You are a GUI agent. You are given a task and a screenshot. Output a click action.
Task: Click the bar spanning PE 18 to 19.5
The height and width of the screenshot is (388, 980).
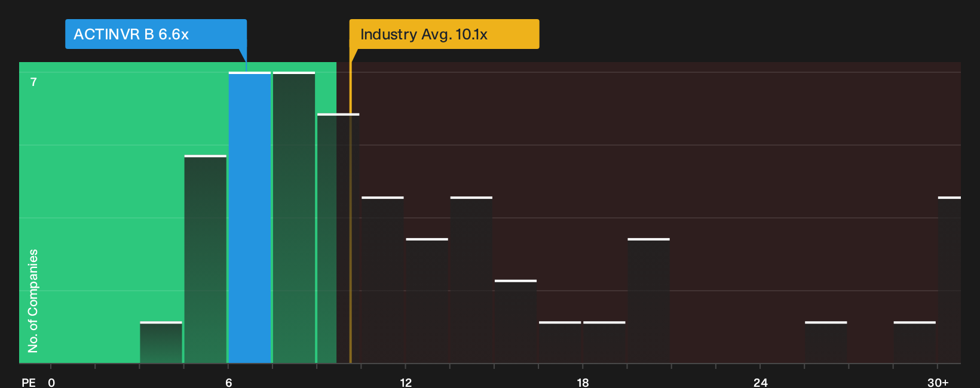[604, 343]
